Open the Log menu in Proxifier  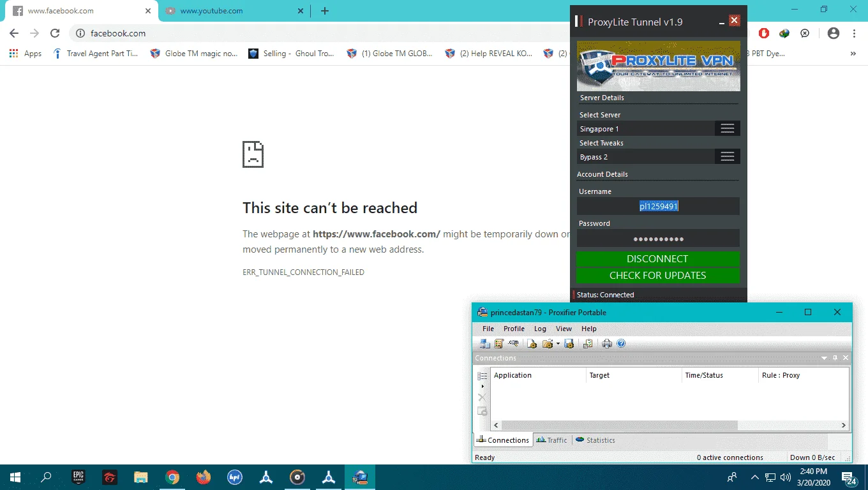click(540, 329)
